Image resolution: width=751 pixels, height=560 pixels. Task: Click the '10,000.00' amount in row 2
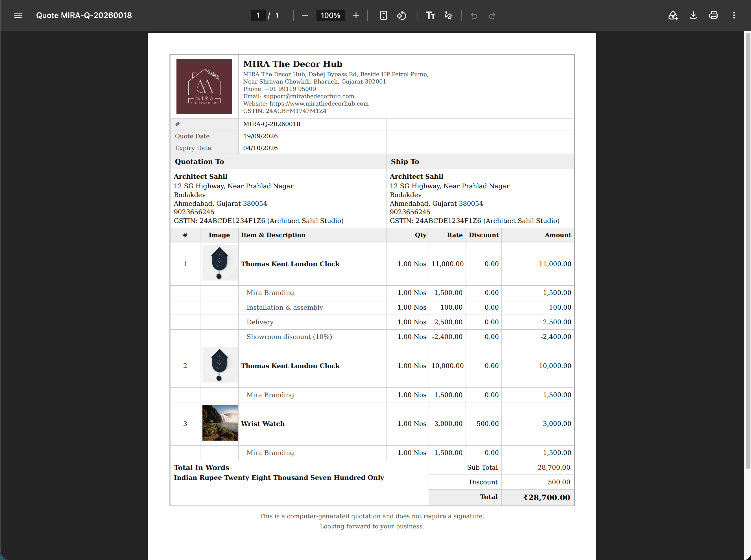pyautogui.click(x=555, y=366)
